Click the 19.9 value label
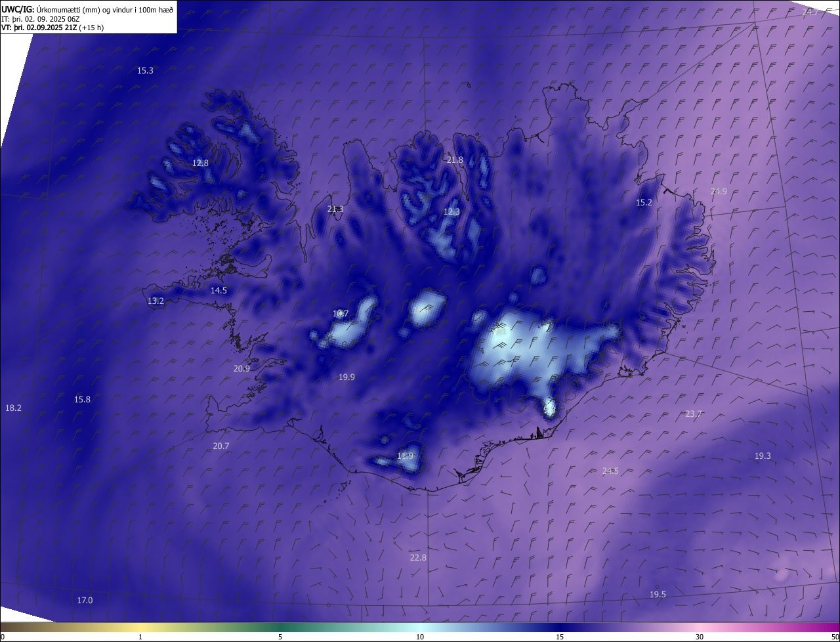Image resolution: width=840 pixels, height=642 pixels. (346, 377)
